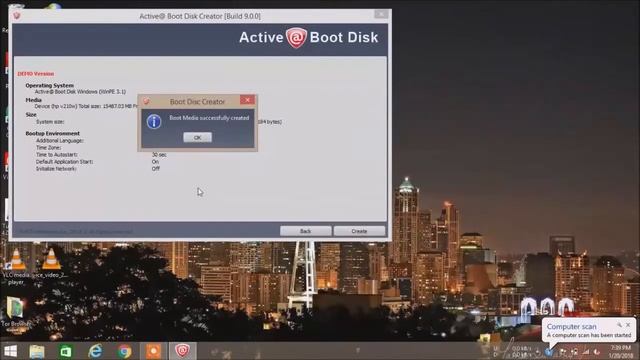This screenshot has height=360, width=640.
Task: Click the Computer scan notification title
Action: [571, 327]
